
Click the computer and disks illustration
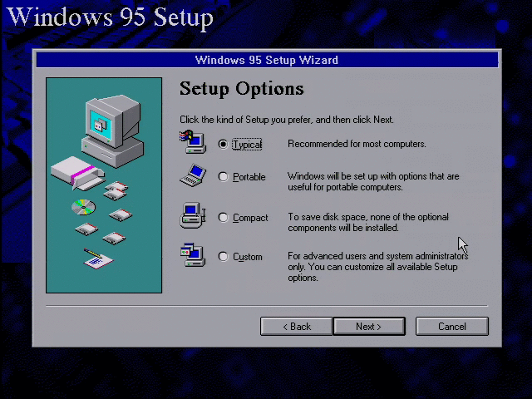[x=104, y=185]
